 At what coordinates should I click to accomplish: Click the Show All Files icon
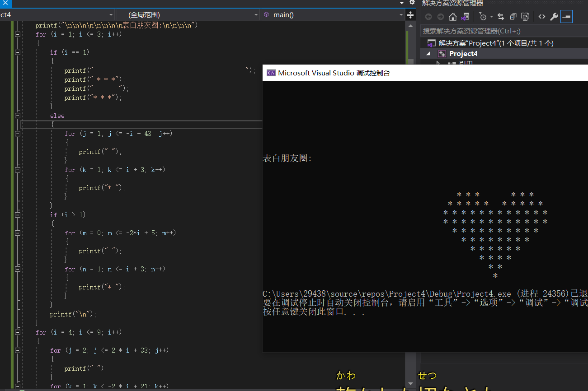(525, 17)
